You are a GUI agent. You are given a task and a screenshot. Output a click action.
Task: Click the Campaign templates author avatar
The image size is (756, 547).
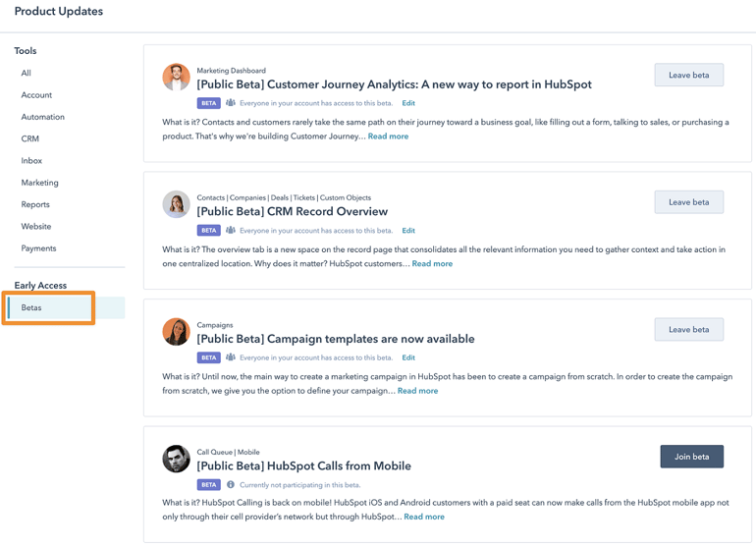click(177, 332)
